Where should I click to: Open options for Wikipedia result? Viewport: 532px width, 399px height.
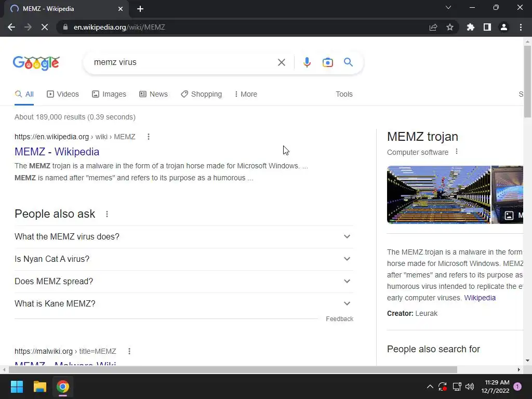click(x=148, y=137)
